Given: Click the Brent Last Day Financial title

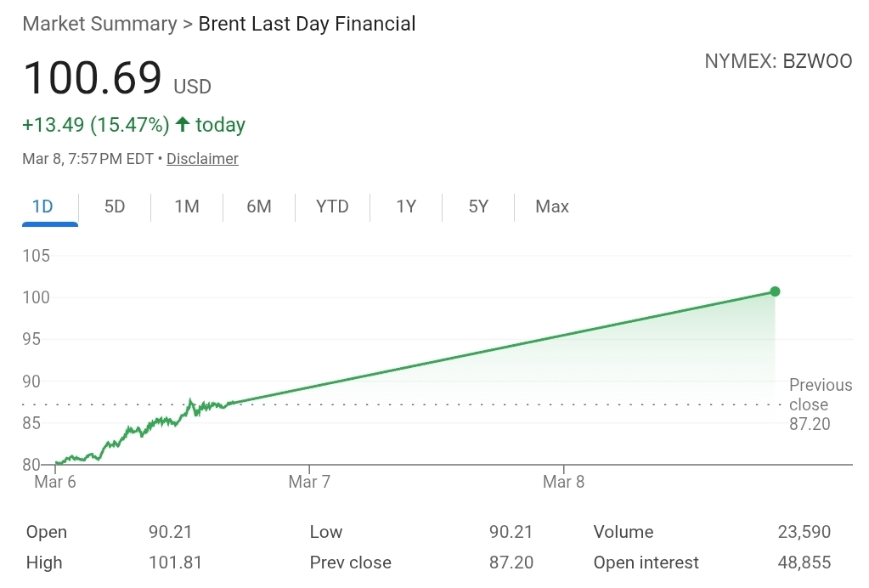Looking at the screenshot, I should point(307,24).
